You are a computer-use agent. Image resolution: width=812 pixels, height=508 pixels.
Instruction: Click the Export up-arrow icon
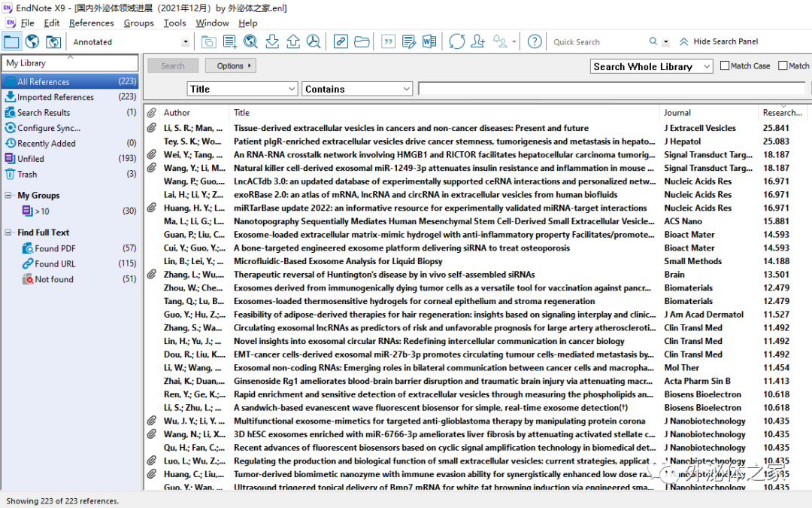(293, 41)
